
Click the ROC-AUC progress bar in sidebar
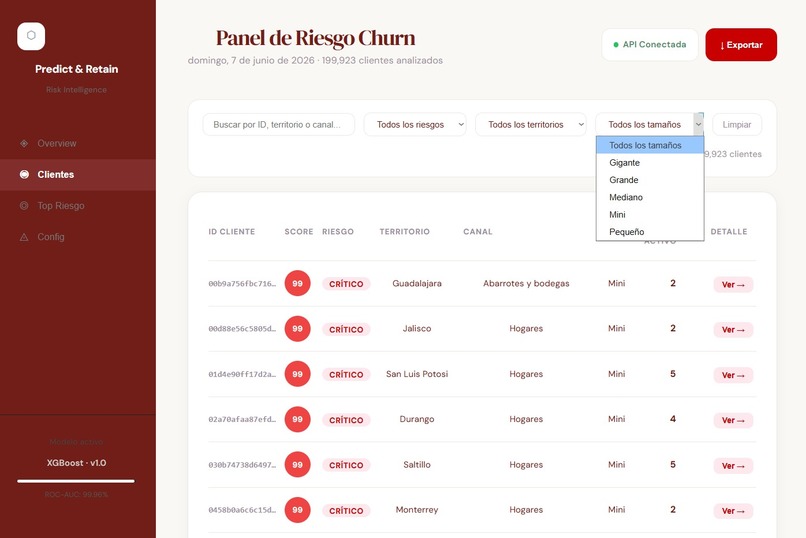click(76, 481)
